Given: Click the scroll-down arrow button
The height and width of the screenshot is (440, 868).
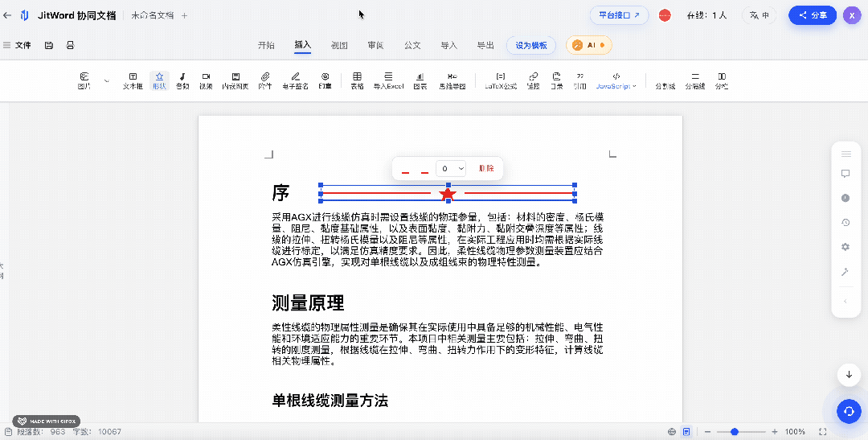Looking at the screenshot, I should coord(849,374).
